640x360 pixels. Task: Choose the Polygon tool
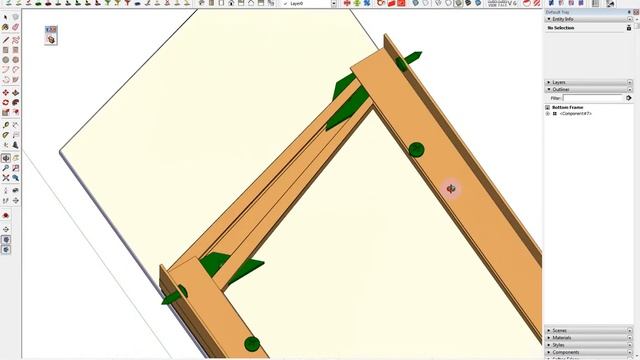tap(16, 60)
